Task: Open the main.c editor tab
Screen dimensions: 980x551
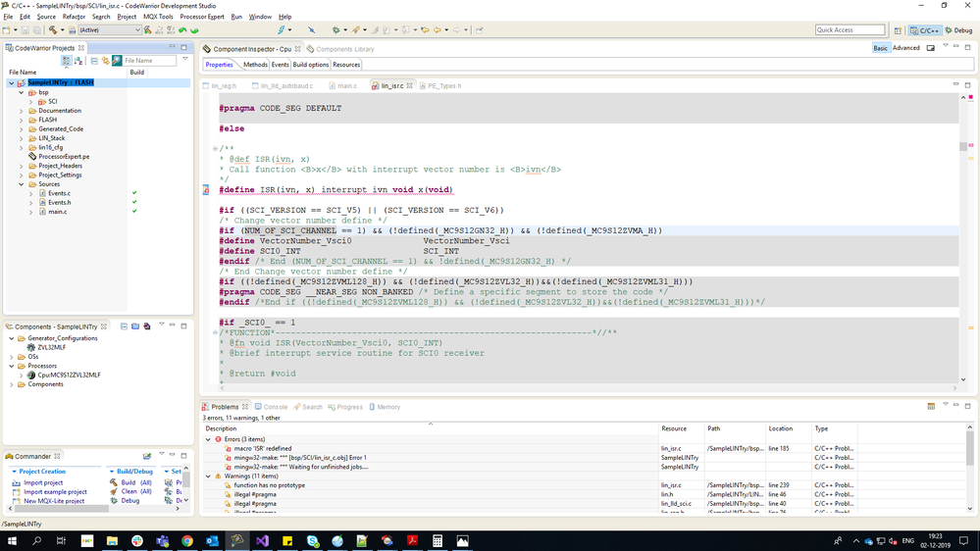Action: (x=343, y=85)
